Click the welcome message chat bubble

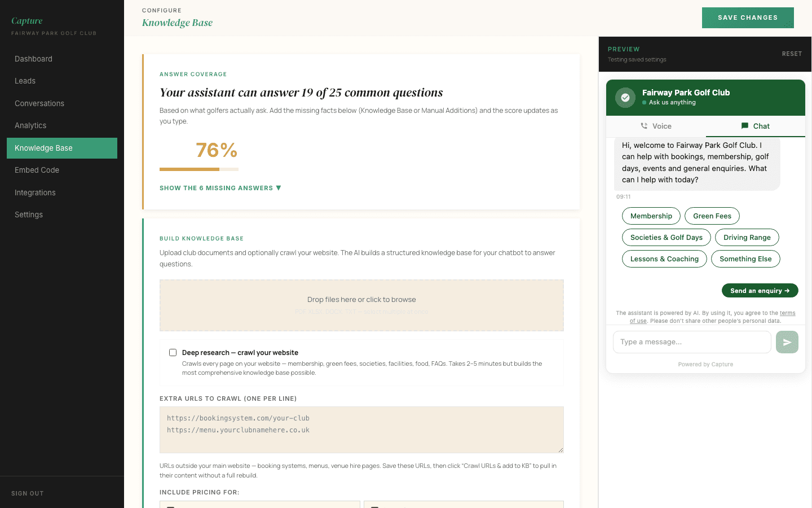pos(697,163)
